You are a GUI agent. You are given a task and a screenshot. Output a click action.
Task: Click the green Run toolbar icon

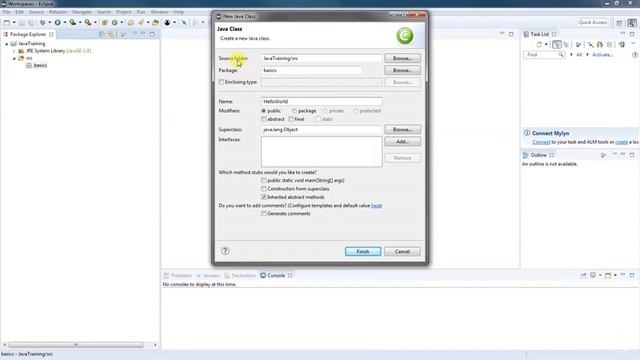(x=58, y=22)
